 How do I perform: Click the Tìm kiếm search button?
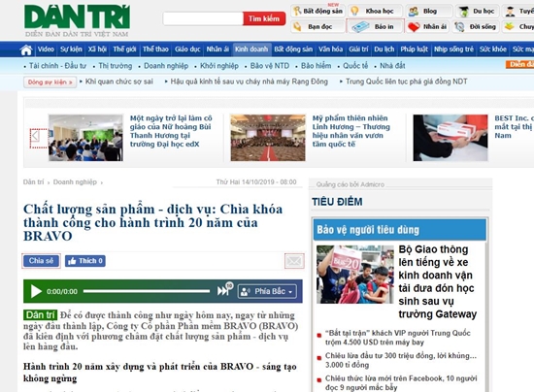tap(264, 18)
